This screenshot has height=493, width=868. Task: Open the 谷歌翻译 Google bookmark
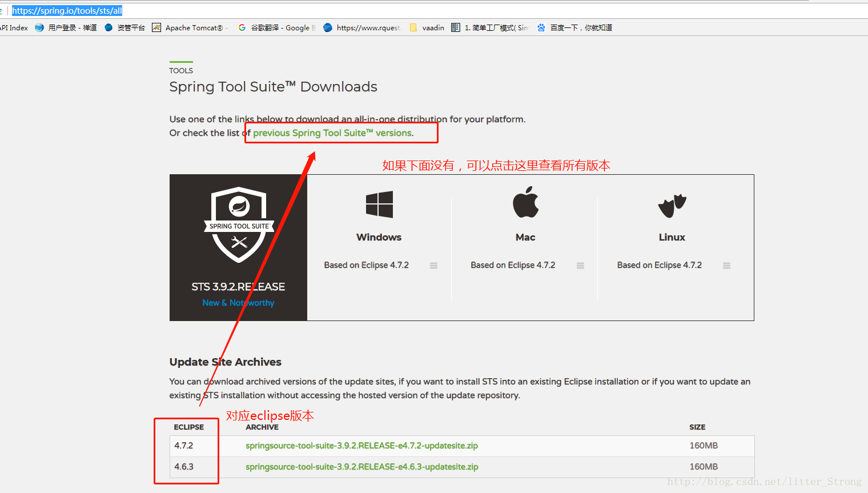276,27
